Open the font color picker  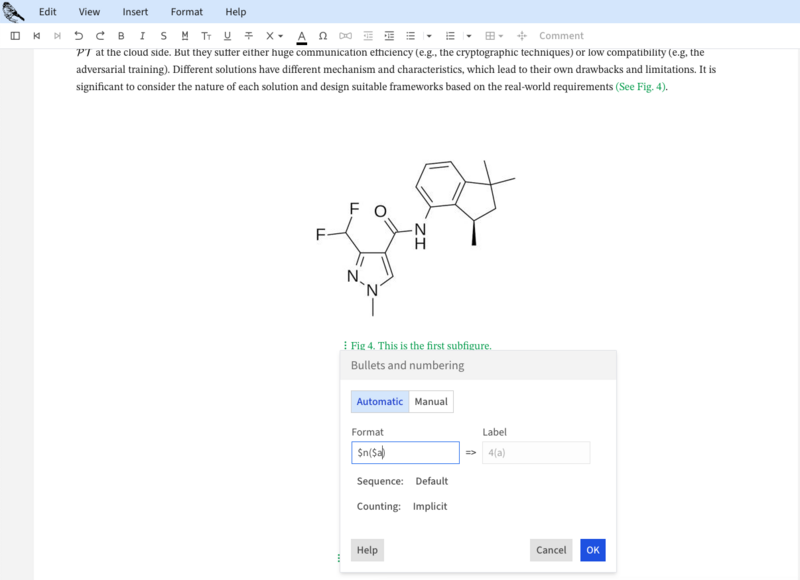point(301,35)
